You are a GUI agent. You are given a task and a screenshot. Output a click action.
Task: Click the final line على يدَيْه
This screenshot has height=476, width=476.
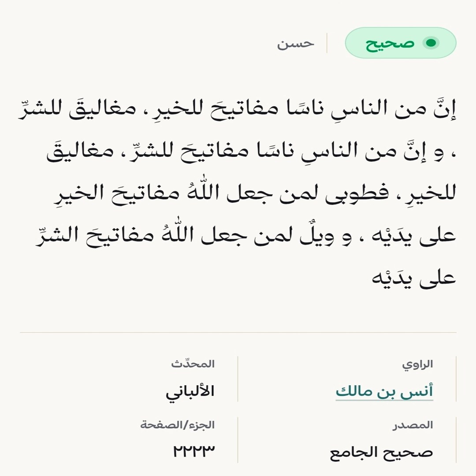click(x=414, y=278)
